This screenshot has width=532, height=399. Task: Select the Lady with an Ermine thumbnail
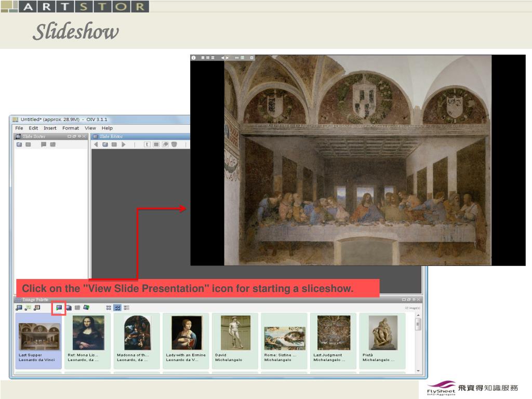186,341
